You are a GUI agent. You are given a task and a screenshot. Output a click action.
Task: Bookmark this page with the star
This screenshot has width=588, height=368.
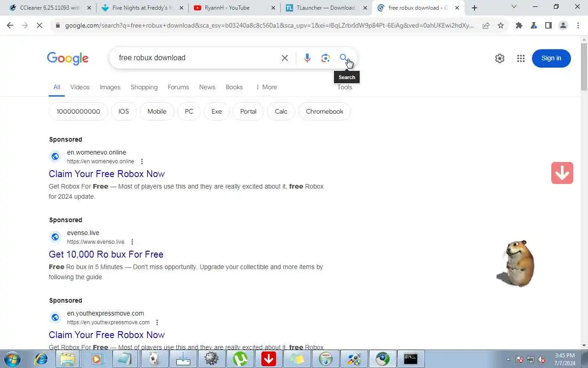tap(501, 26)
